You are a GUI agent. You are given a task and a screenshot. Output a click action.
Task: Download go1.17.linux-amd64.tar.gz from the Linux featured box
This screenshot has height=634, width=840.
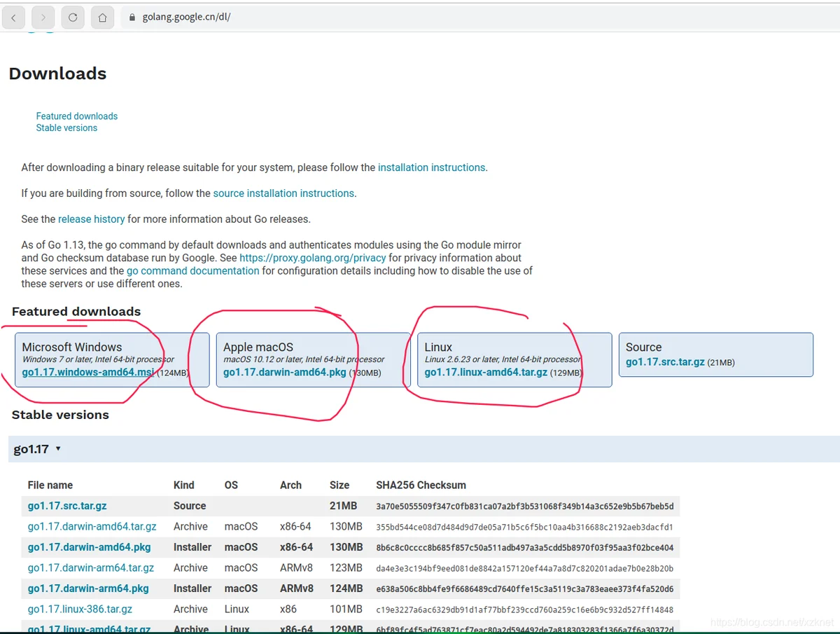[486, 373]
